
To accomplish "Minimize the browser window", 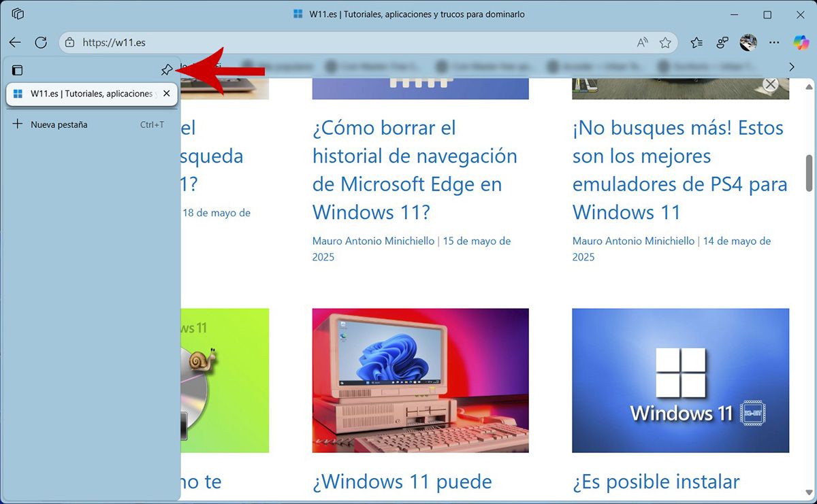I will (735, 14).
